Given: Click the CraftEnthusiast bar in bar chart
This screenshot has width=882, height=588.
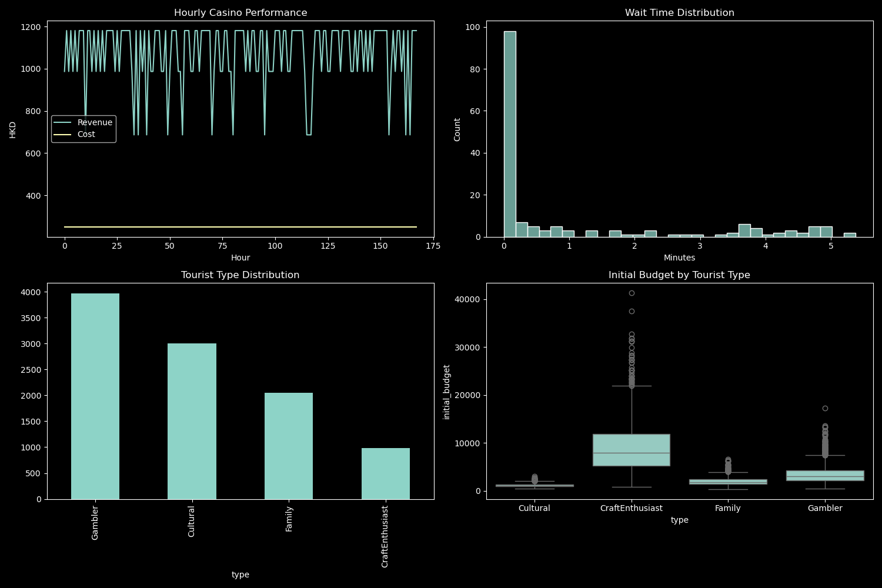Looking at the screenshot, I should pyautogui.click(x=385, y=473).
